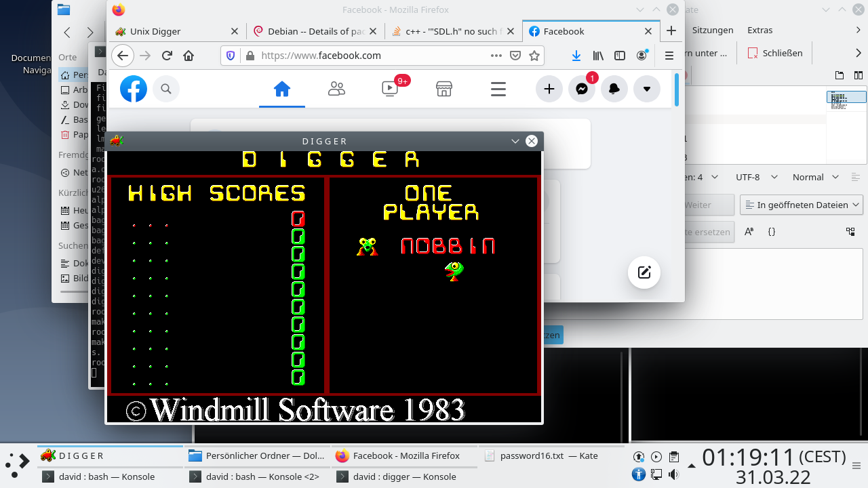868x488 pixels.
Task: Toggle case-sensitive matching in Kate's replace bar
Action: (x=748, y=232)
